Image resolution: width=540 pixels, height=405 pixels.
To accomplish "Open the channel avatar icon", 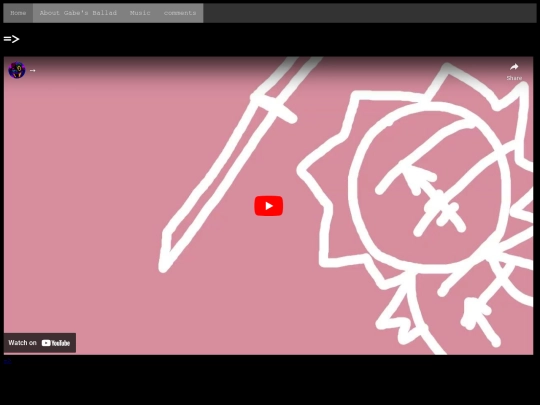I will tap(17, 70).
